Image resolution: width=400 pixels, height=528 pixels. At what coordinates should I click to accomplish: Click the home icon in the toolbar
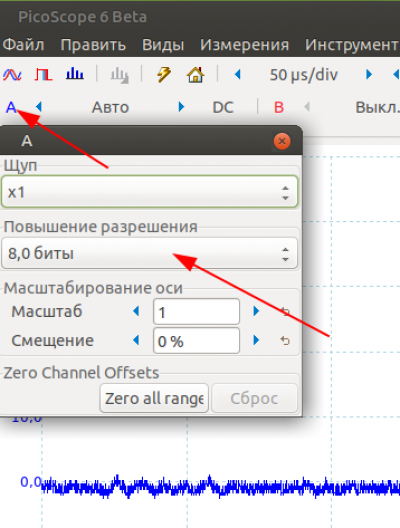pos(195,74)
